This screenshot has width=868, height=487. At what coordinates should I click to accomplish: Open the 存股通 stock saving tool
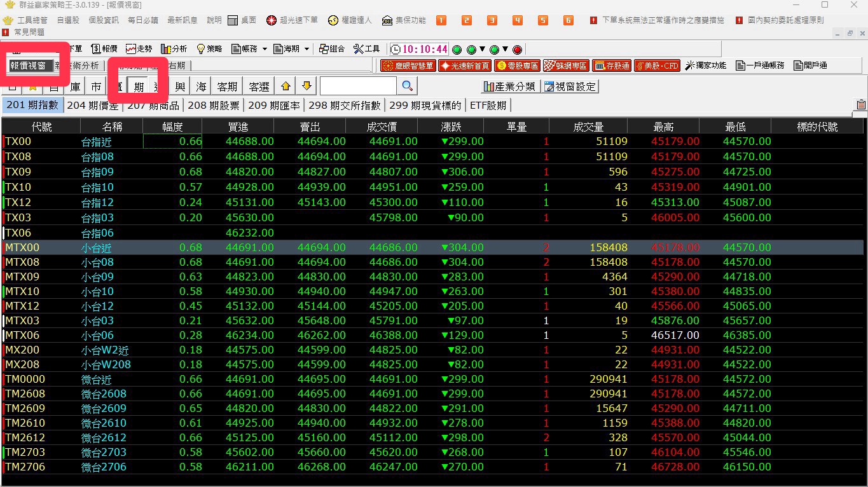point(611,65)
